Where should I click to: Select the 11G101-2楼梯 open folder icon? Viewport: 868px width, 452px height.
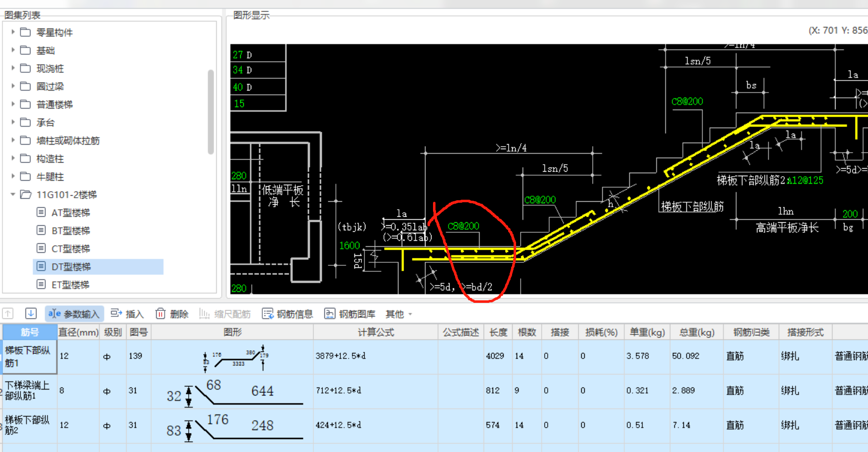[26, 194]
